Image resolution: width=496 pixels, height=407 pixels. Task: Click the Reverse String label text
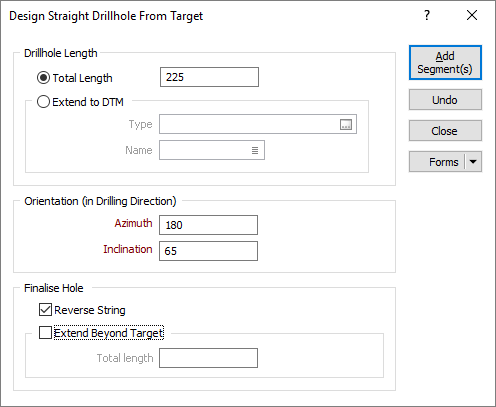pos(90,310)
